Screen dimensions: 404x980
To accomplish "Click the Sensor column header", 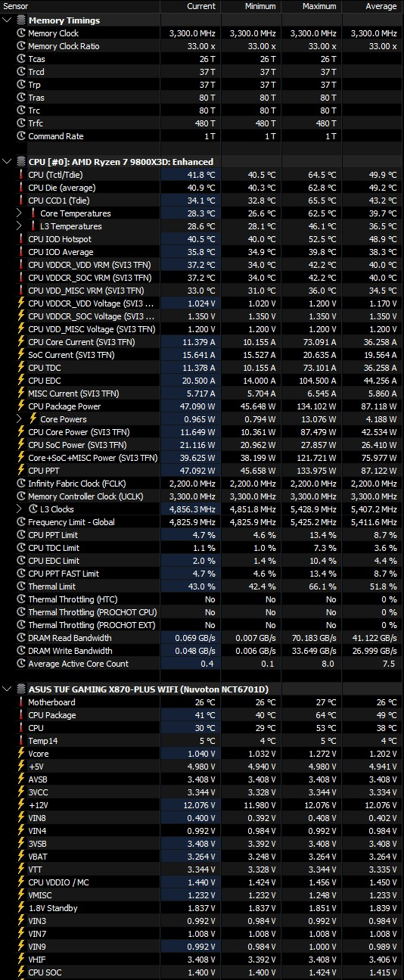I will pos(16,6).
